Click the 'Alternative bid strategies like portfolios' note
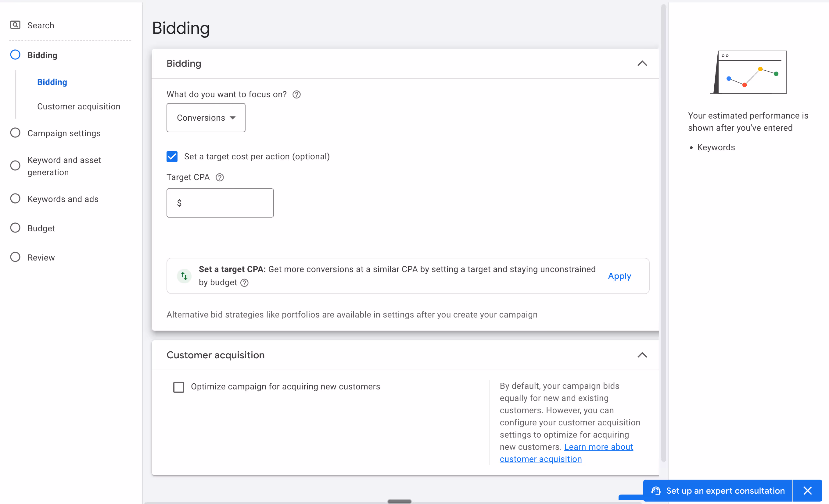The width and height of the screenshot is (829, 504). 352,315
